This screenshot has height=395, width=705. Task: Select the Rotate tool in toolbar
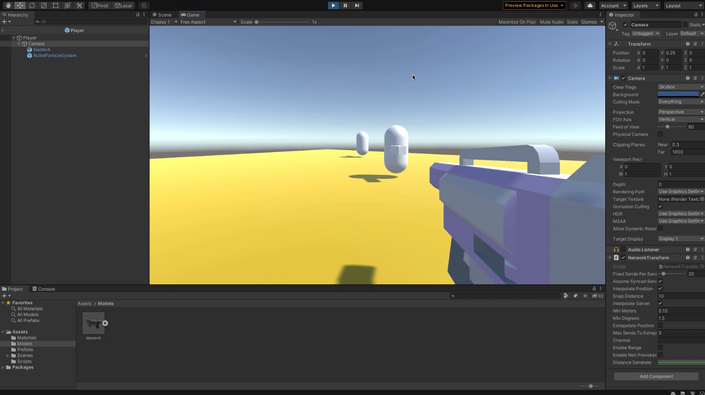pos(32,5)
